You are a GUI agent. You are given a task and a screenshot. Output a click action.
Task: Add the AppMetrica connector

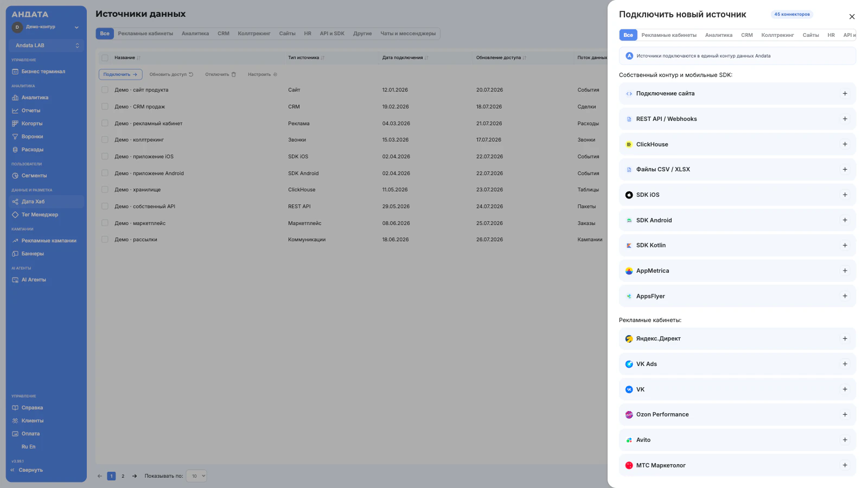tap(845, 271)
